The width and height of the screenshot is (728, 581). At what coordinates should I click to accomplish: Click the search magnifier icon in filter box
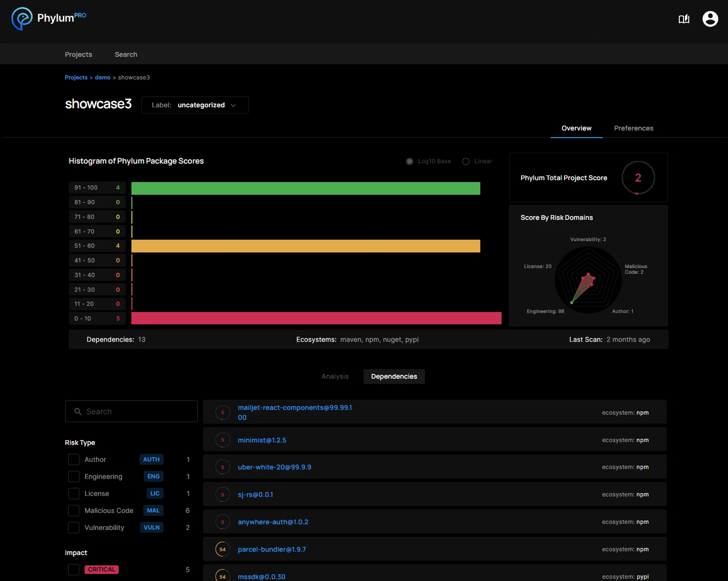(78, 412)
